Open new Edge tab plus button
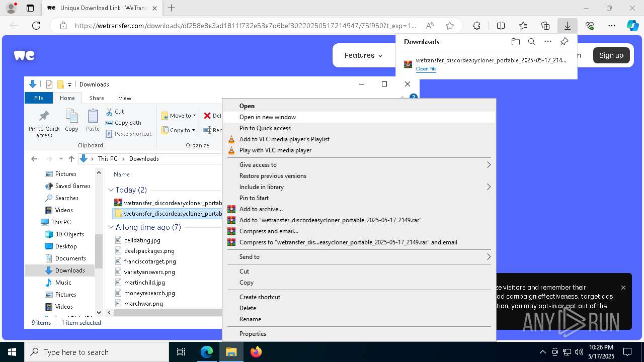 (171, 8)
